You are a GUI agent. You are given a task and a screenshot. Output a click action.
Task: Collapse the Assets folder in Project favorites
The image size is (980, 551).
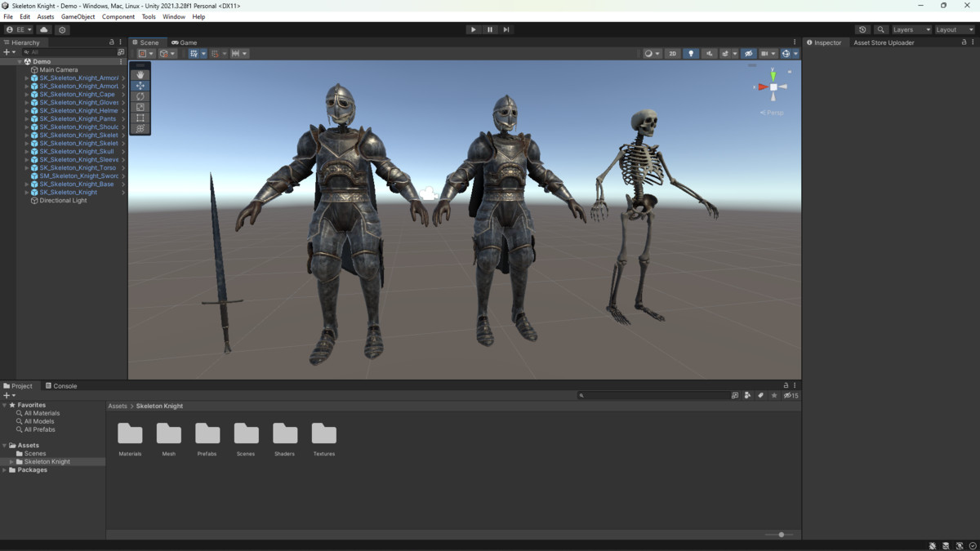tap(5, 445)
